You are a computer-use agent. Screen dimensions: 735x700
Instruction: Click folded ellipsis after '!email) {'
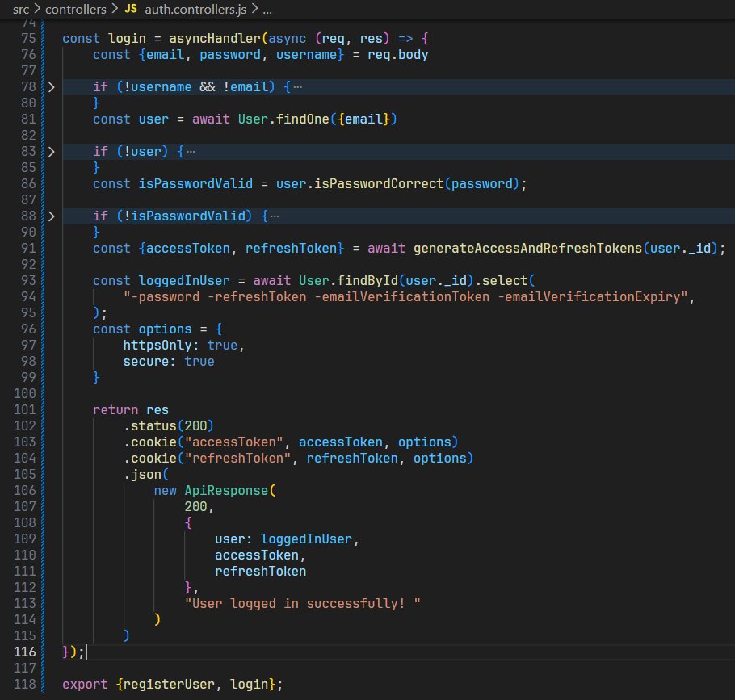pyautogui.click(x=298, y=87)
